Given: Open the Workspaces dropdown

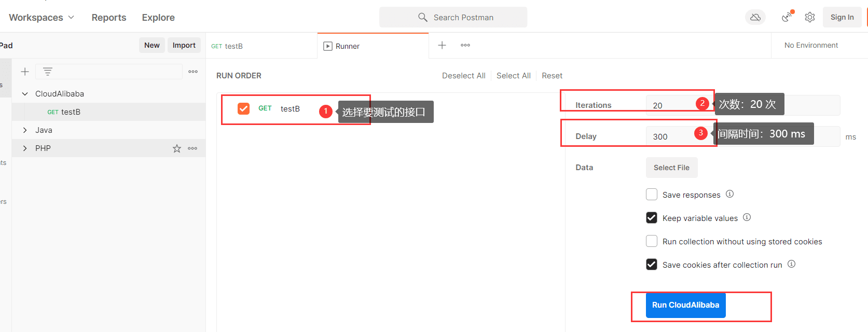Looking at the screenshot, I should click(x=42, y=17).
